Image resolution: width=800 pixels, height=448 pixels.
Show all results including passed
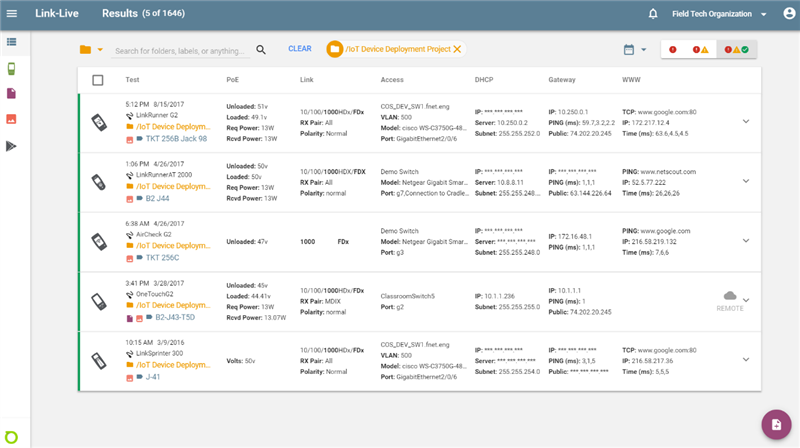[737, 49]
